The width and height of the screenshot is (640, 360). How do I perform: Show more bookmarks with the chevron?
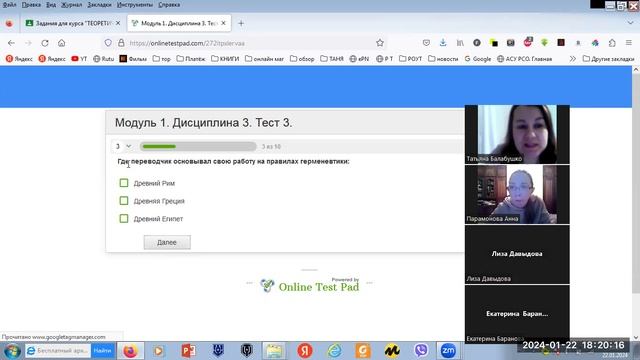pyautogui.click(x=573, y=59)
